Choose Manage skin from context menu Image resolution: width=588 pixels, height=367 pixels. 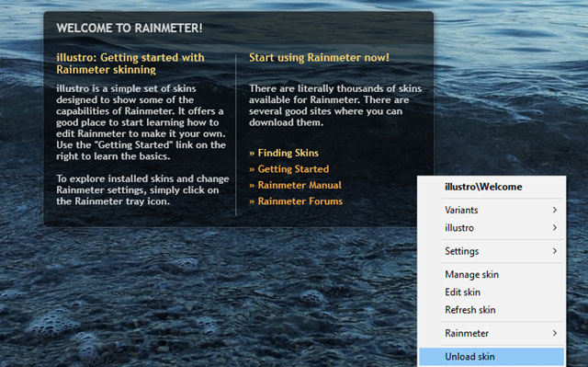[x=492, y=274]
